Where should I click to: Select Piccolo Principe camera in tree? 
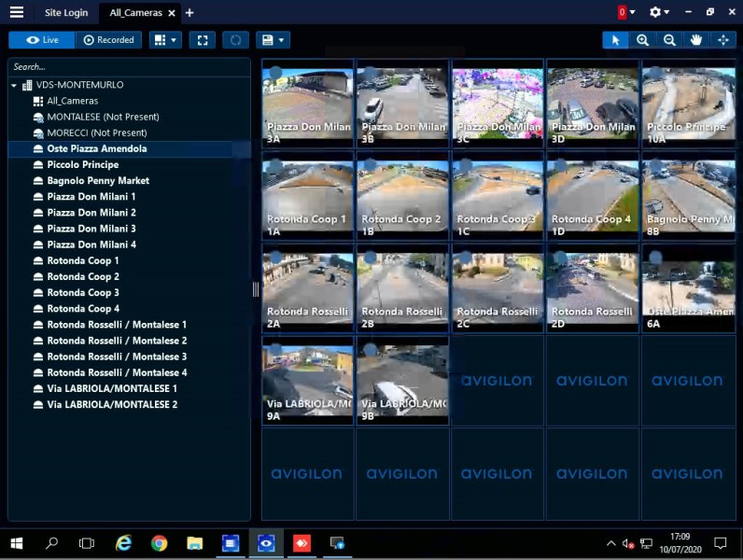82,165
